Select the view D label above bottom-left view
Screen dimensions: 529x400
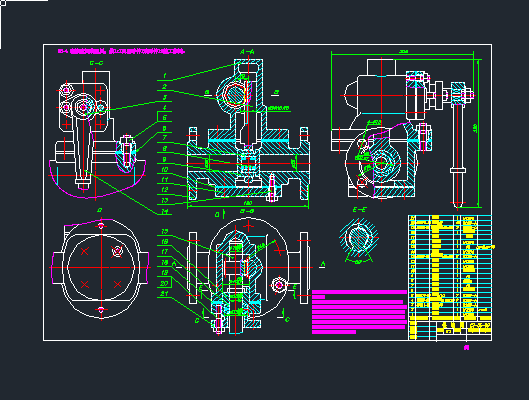100,210
